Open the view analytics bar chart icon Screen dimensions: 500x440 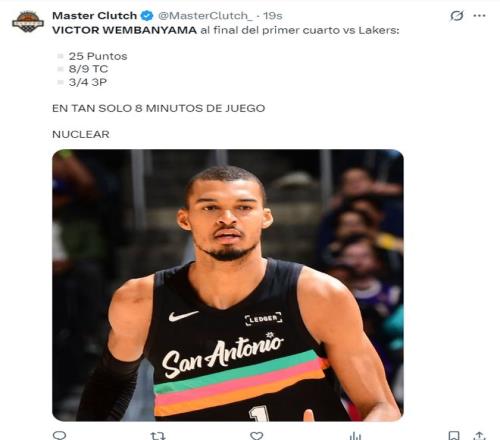[355, 436]
